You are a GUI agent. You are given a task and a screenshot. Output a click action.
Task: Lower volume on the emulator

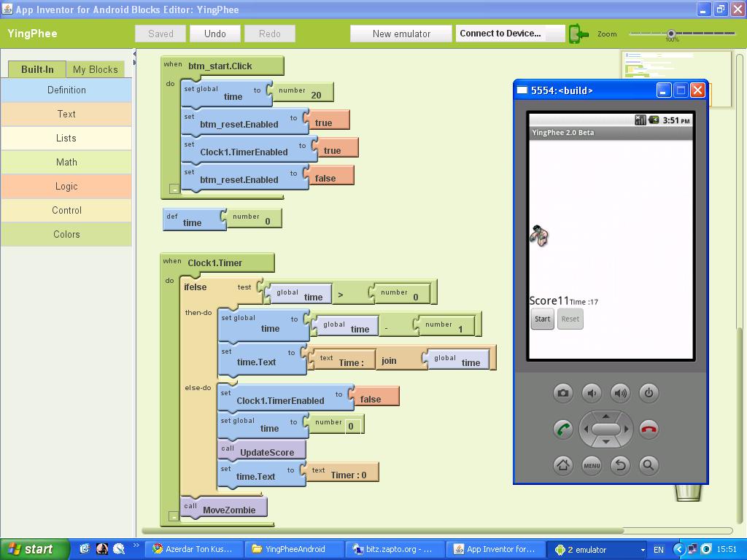pos(591,393)
